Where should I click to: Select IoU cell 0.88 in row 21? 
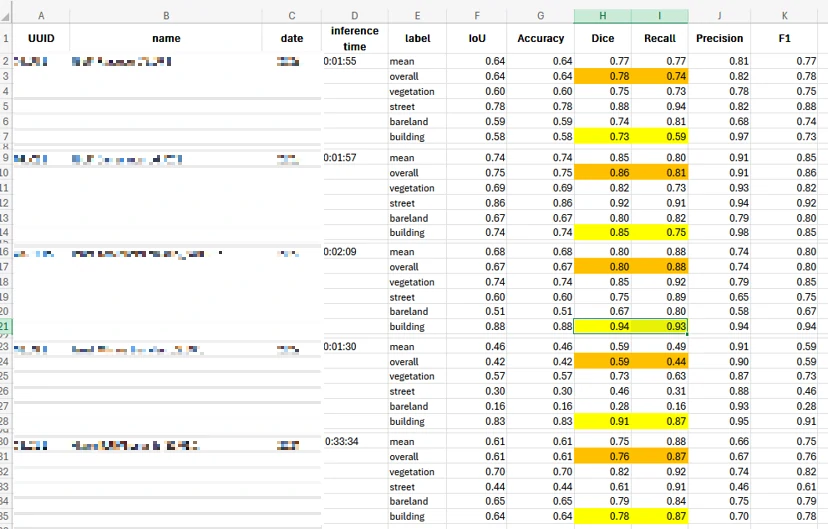point(477,326)
